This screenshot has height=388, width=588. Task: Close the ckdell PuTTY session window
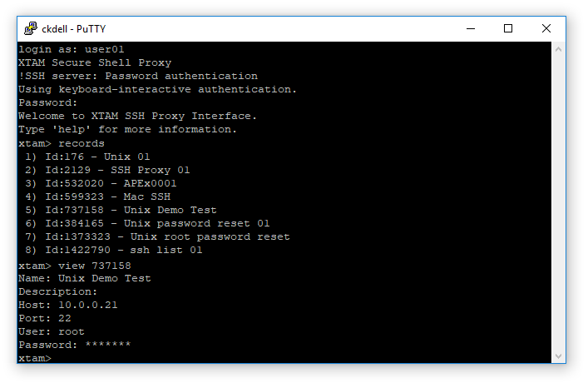(546, 28)
